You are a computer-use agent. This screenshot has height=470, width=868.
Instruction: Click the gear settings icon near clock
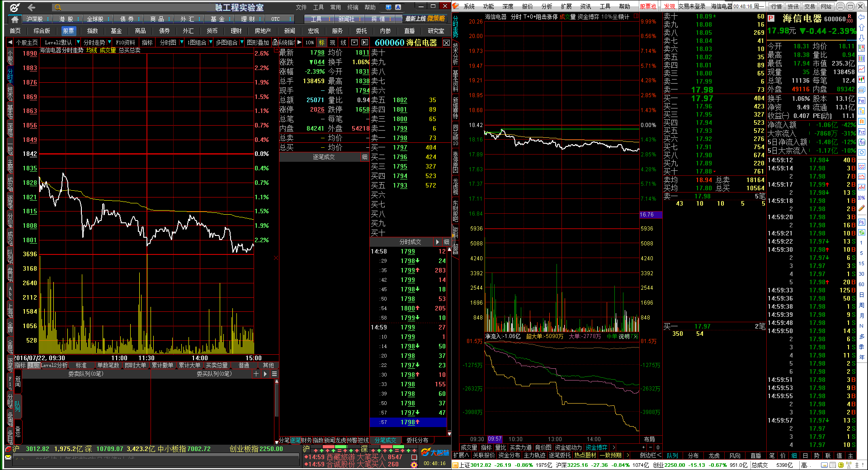[414, 465]
